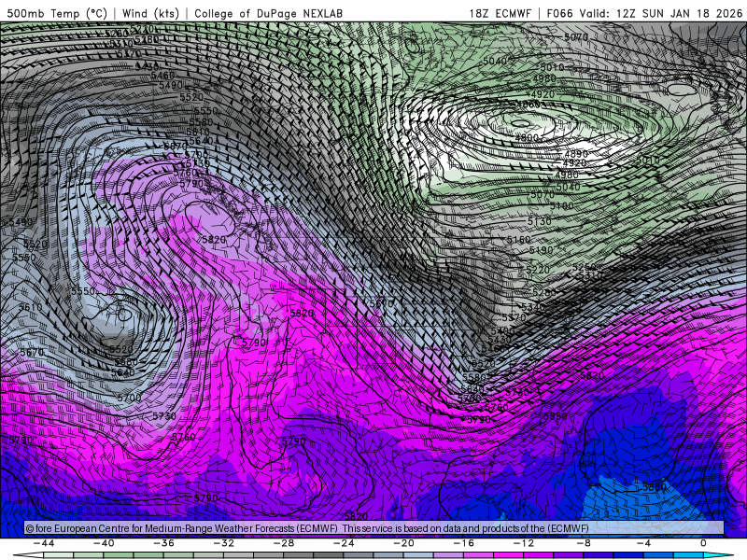Click the -24 color scale label

click(344, 543)
